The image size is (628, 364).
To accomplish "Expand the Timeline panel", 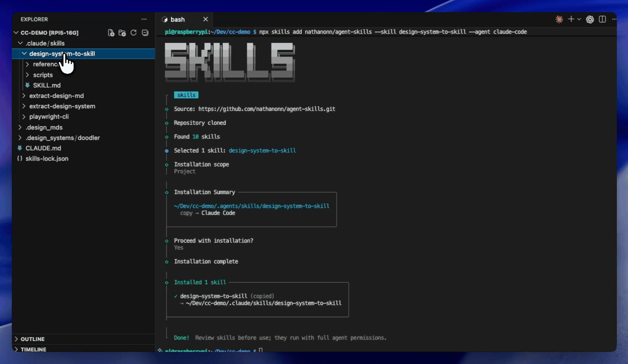I will (84, 349).
